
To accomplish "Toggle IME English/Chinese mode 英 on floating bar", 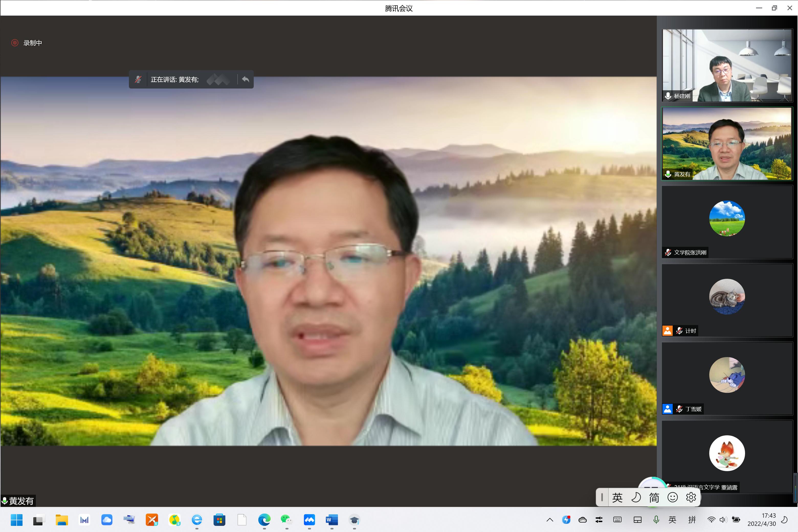I will point(617,497).
